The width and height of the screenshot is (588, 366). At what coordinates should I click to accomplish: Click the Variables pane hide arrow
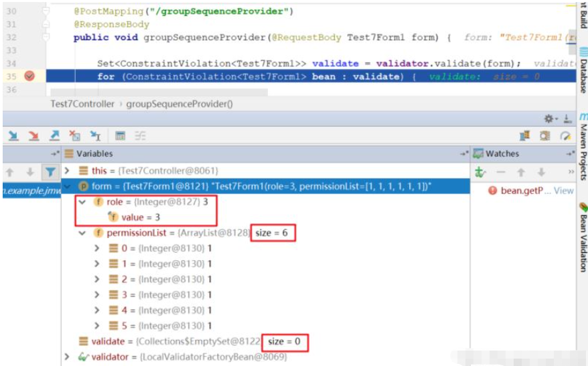(465, 154)
